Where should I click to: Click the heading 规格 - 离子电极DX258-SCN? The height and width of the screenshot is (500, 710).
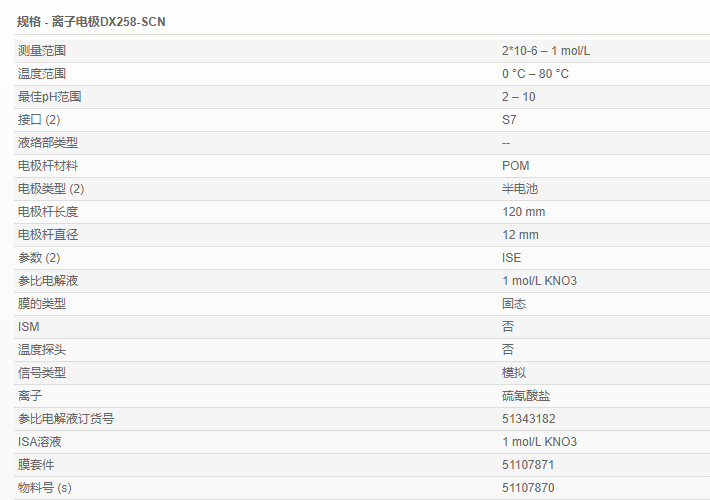click(x=92, y=21)
